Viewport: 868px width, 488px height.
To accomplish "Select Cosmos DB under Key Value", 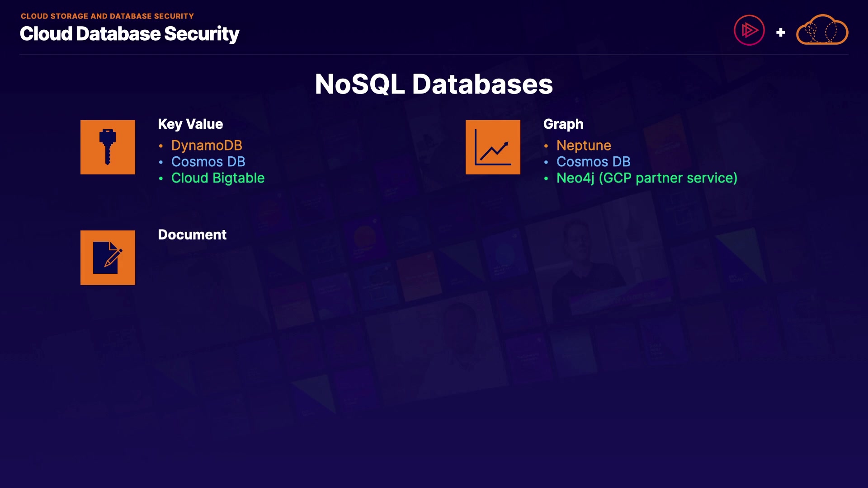I will point(208,162).
